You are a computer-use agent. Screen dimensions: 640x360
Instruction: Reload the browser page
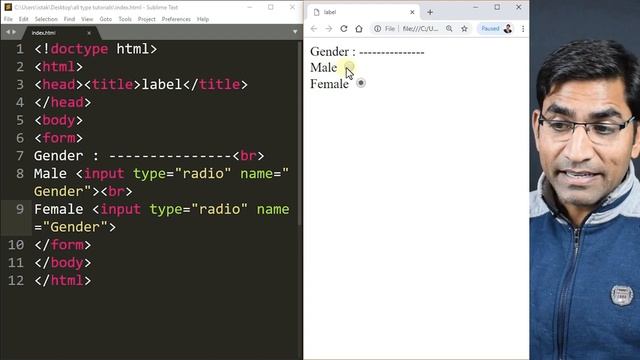pos(344,29)
